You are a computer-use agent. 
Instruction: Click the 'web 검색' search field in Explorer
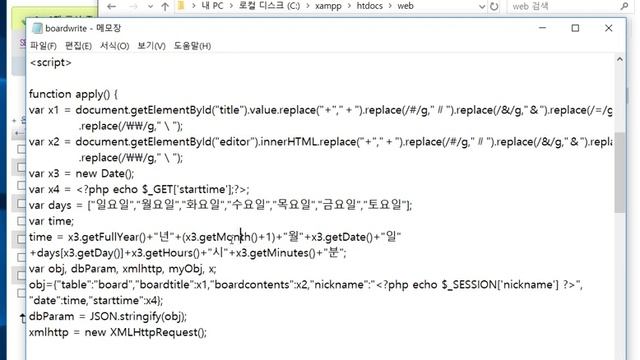(x=563, y=6)
